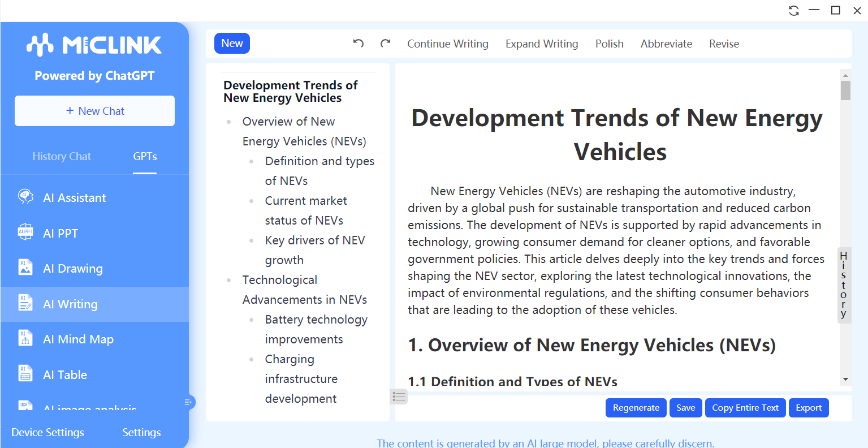Image resolution: width=868 pixels, height=448 pixels.
Task: Start a New Chat
Action: (94, 111)
